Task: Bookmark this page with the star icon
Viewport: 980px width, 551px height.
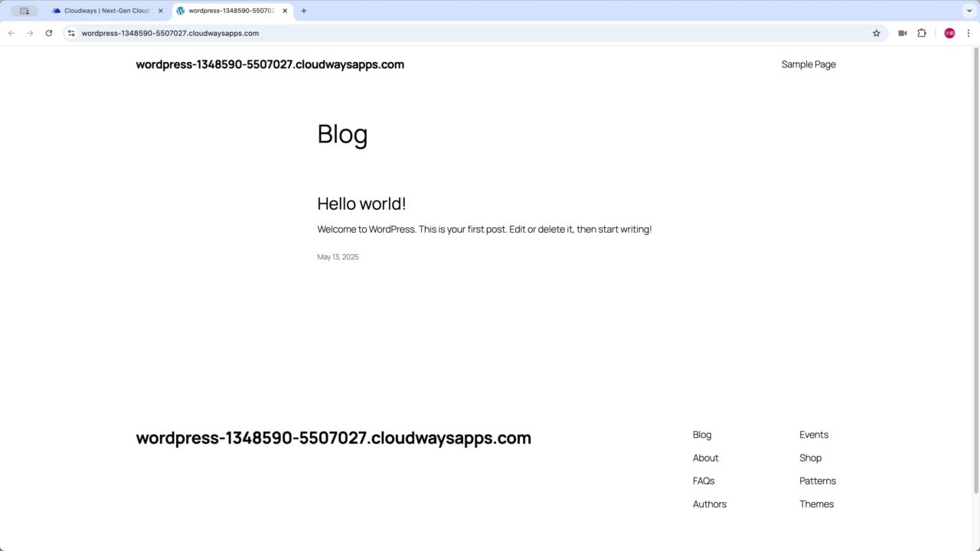Action: point(877,33)
